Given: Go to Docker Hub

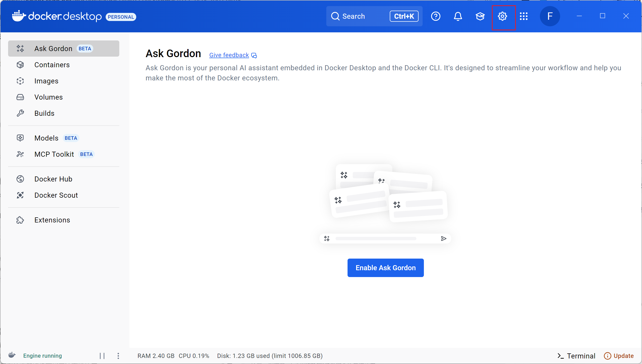Looking at the screenshot, I should coord(64,179).
